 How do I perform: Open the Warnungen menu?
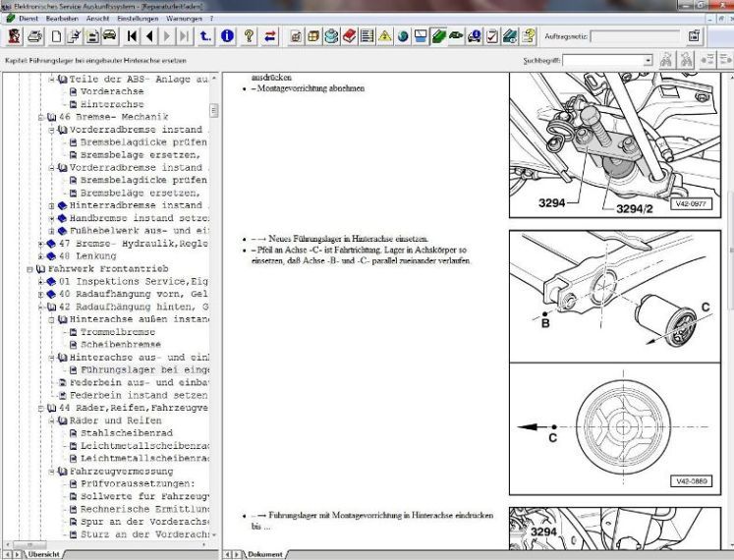point(188,19)
